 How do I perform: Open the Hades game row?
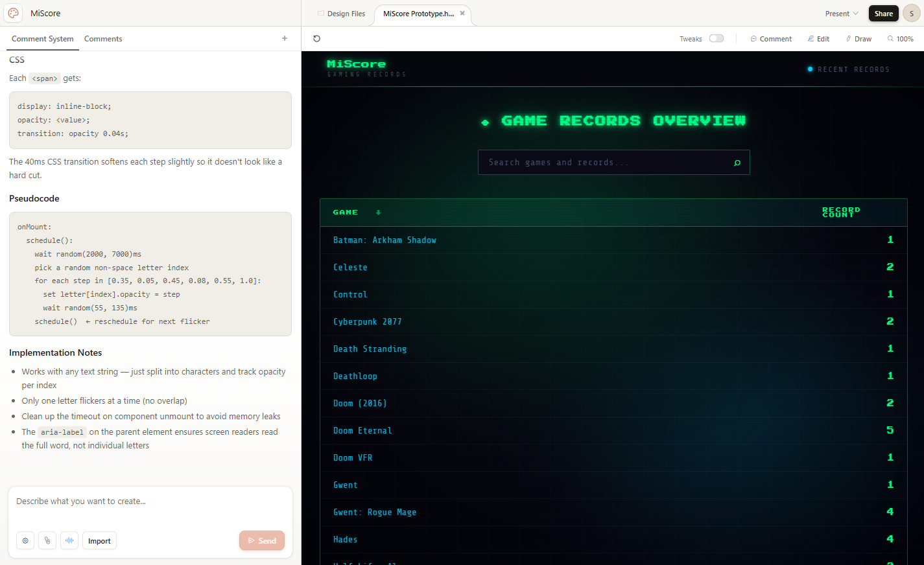coord(613,539)
